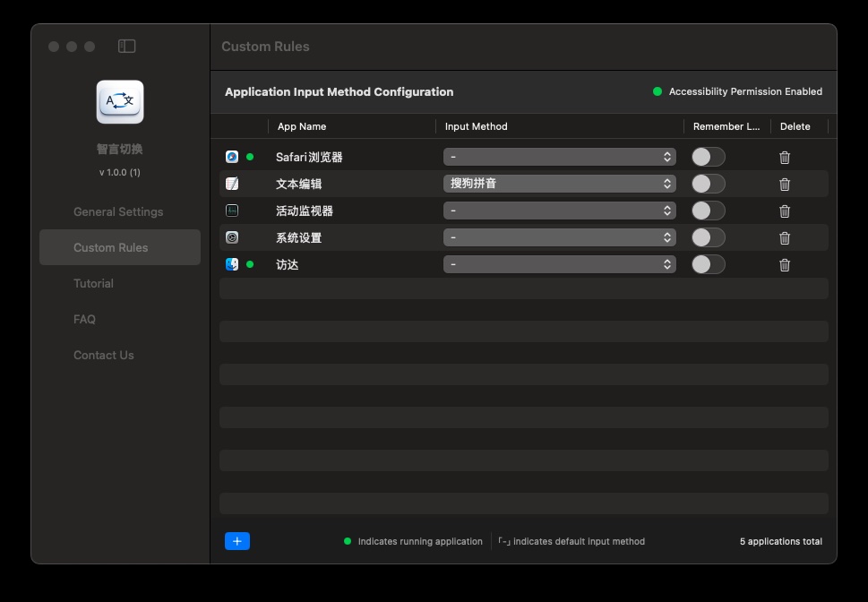Click the App Name column header
868x602 pixels.
click(302, 126)
